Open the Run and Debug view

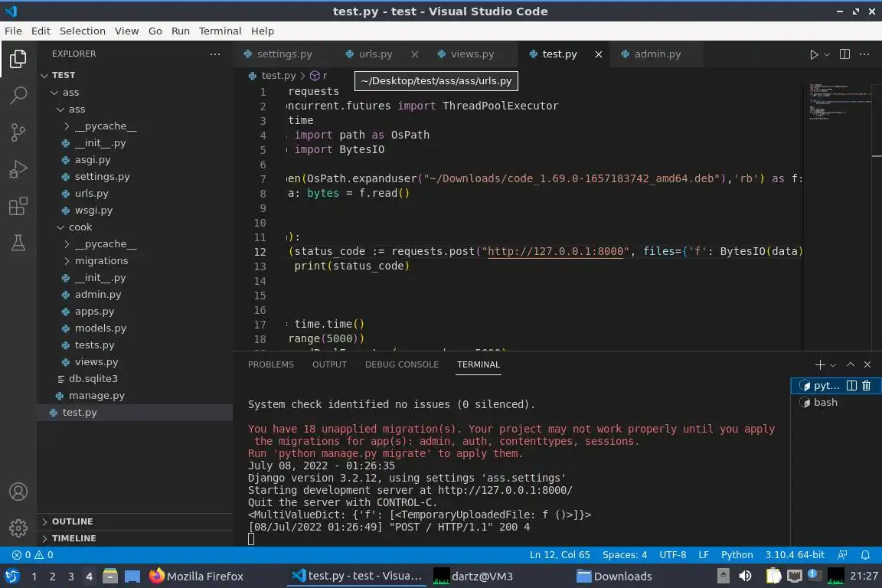(x=18, y=169)
